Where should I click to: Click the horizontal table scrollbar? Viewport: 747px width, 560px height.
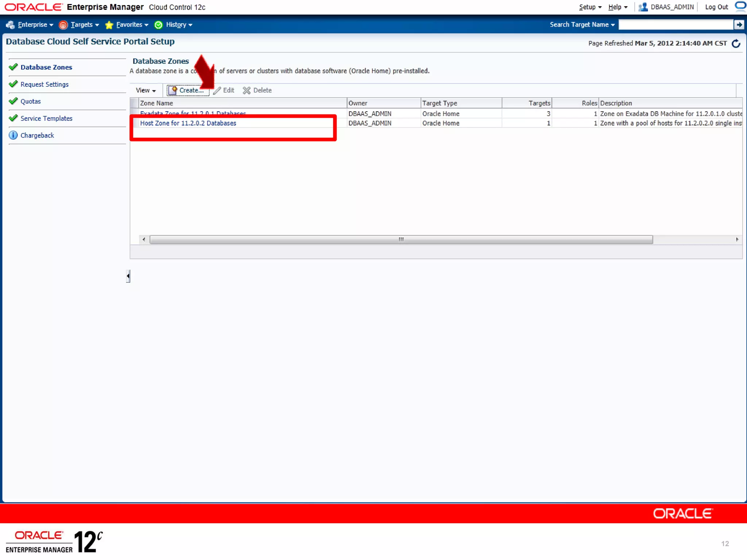pyautogui.click(x=401, y=240)
